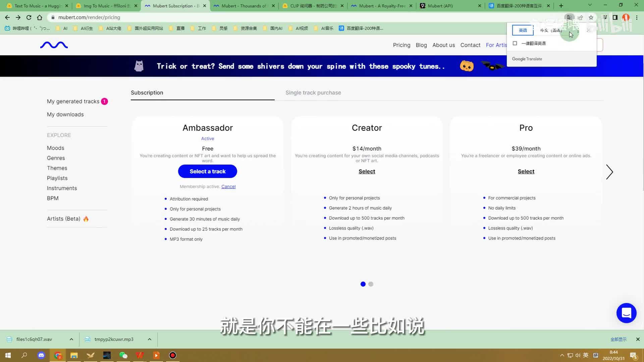Open translate popup more options menu
644x362 pixels.
point(578,31)
